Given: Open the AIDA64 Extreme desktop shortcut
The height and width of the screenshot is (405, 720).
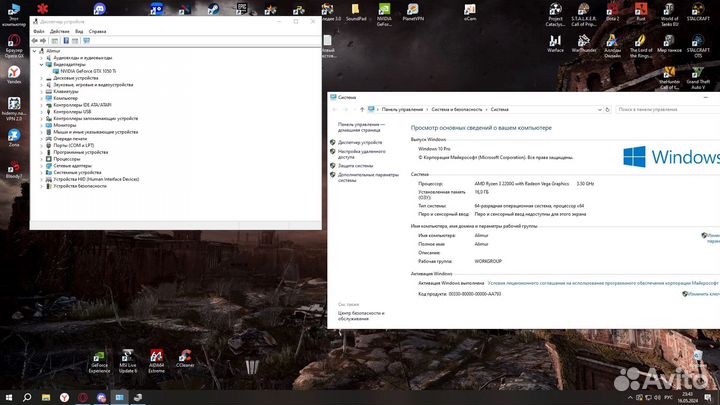Looking at the screenshot, I should (x=157, y=362).
